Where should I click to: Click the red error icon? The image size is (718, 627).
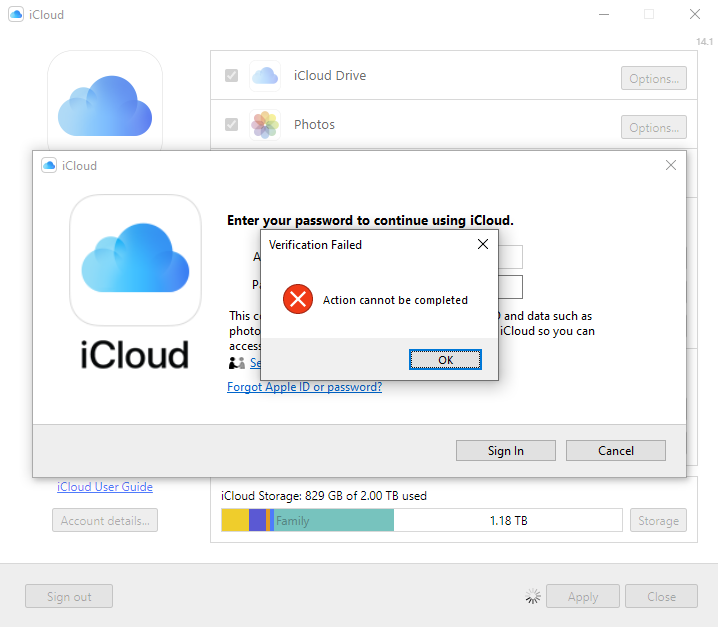298,300
